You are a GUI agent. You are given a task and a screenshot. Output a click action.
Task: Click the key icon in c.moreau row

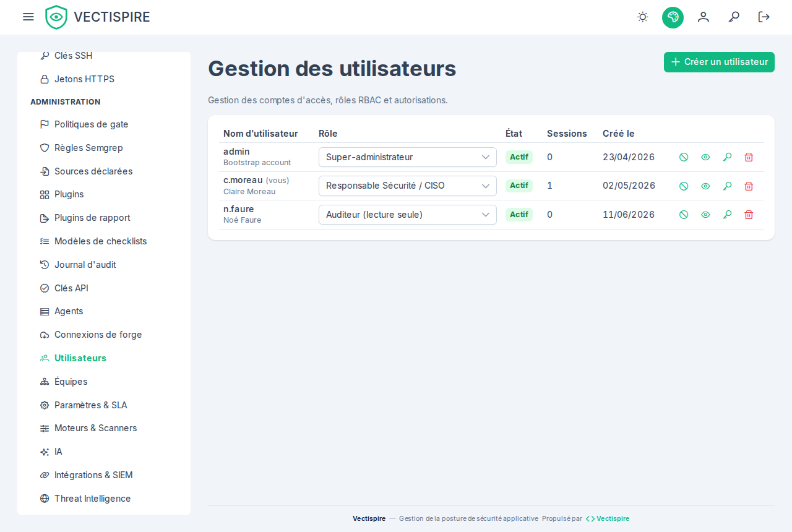click(x=727, y=186)
